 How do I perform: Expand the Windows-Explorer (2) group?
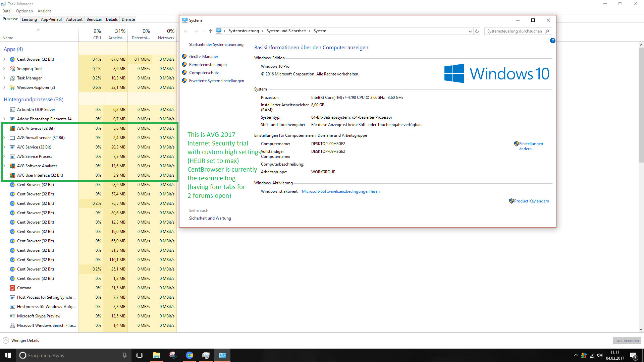tap(4, 87)
